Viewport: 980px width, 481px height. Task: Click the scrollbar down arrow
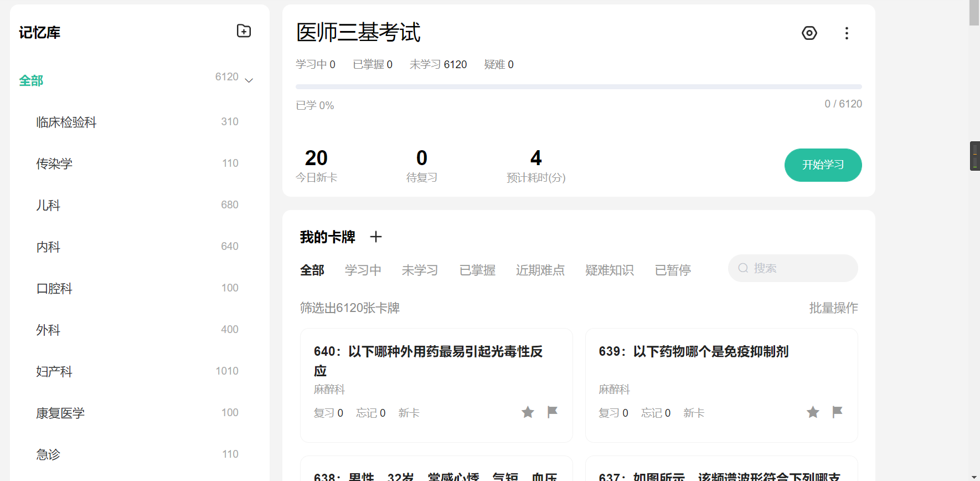pos(974,477)
